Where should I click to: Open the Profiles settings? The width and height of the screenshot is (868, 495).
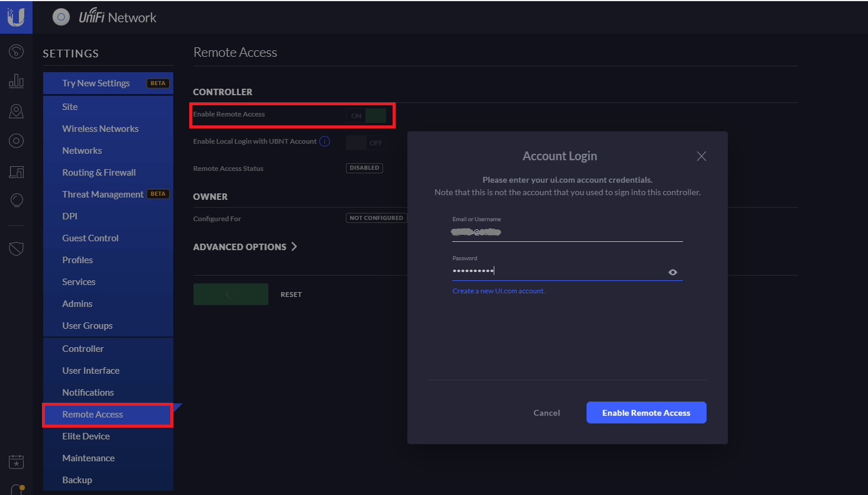(x=108, y=260)
